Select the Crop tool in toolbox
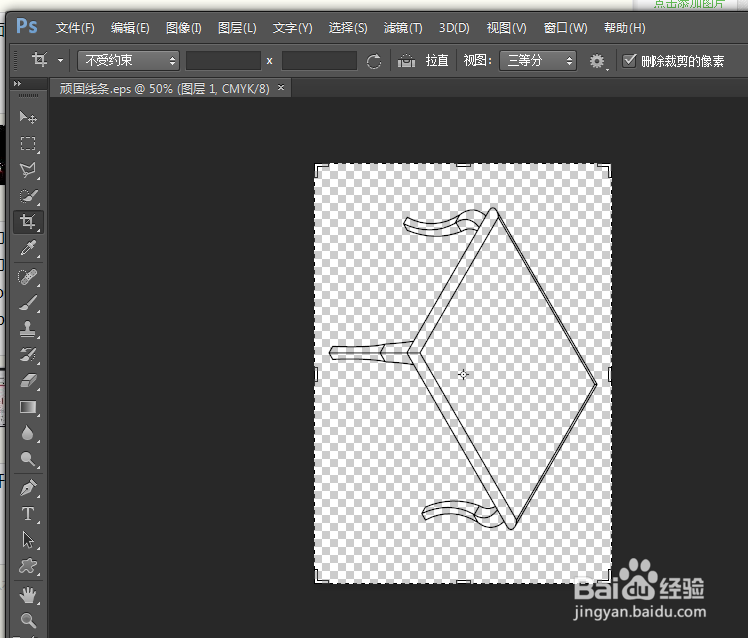The width and height of the screenshot is (748, 638). pos(28,222)
